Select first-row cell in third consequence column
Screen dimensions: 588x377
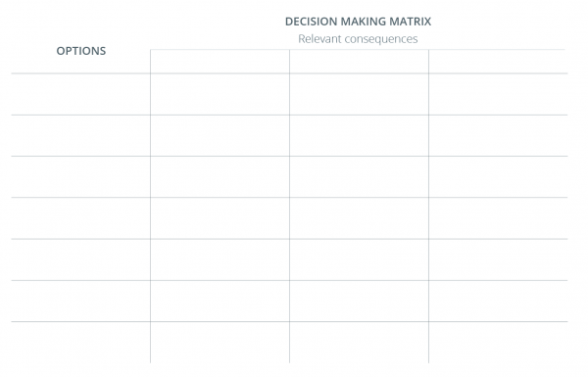498,94
